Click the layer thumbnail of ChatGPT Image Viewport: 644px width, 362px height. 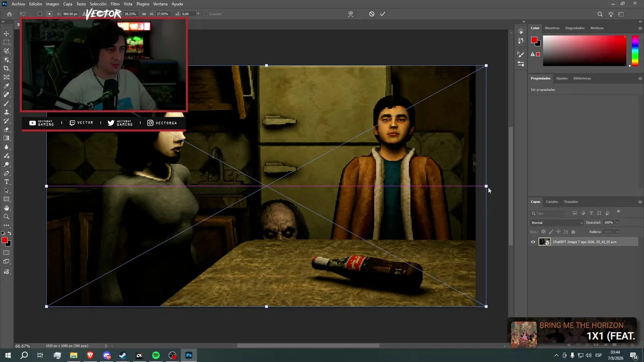tap(544, 242)
